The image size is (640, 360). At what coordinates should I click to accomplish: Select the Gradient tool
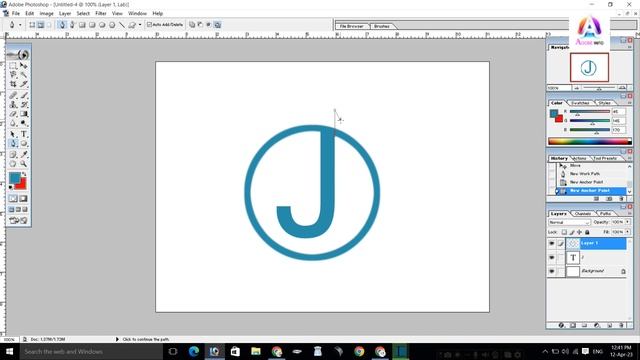(24, 114)
